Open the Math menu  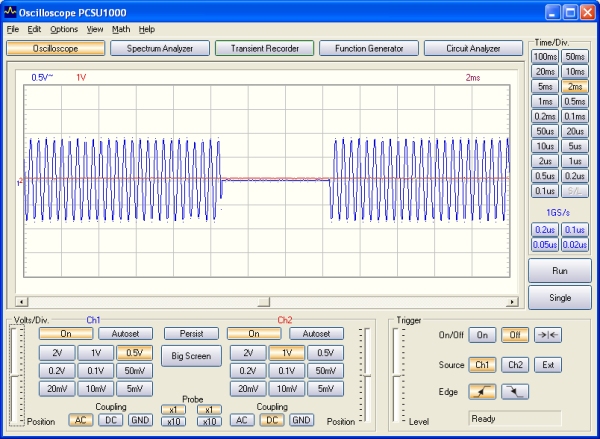(x=120, y=29)
